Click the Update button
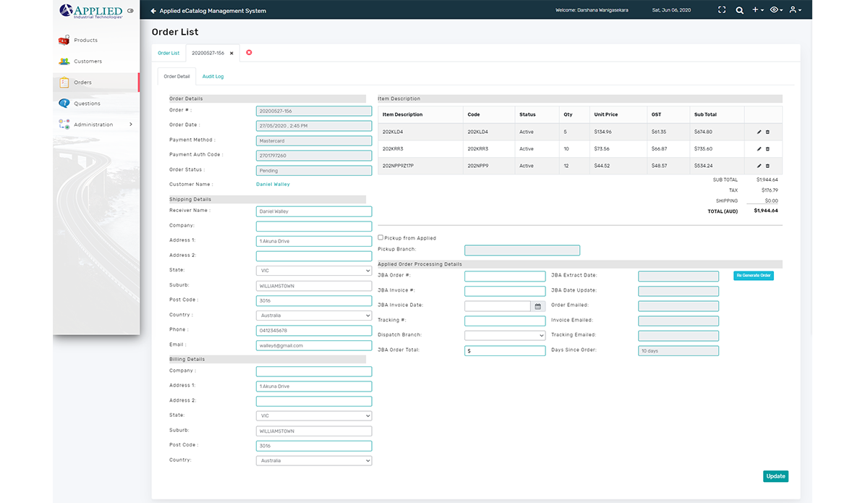The image size is (868, 503). 775,476
